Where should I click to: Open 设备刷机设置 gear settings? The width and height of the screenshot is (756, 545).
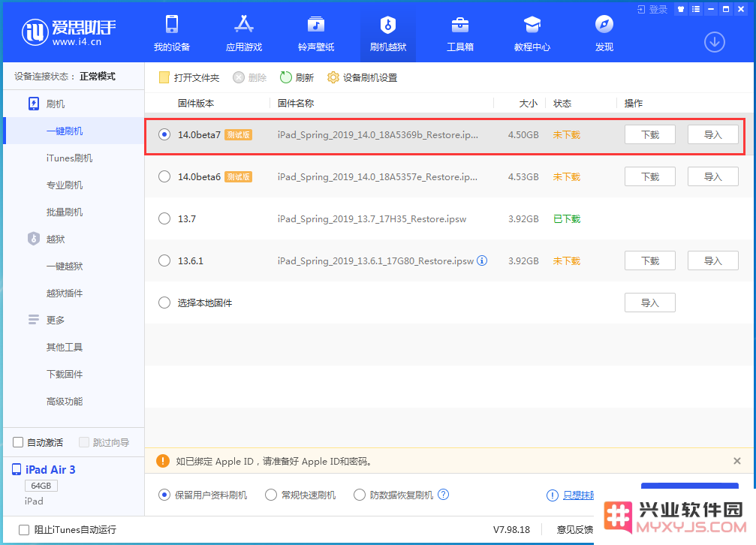click(x=362, y=77)
